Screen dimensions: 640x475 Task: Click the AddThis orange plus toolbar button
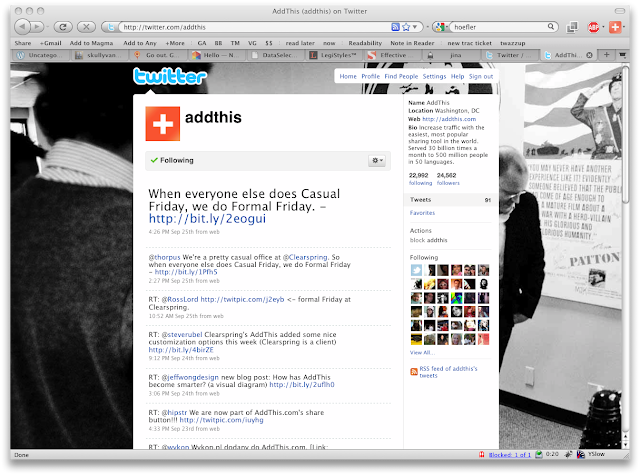point(615,27)
